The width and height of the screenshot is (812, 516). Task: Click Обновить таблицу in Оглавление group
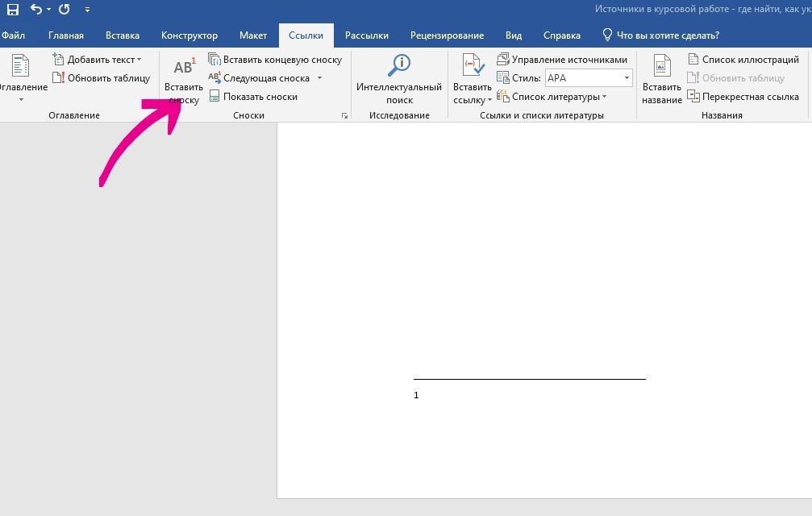pos(102,78)
